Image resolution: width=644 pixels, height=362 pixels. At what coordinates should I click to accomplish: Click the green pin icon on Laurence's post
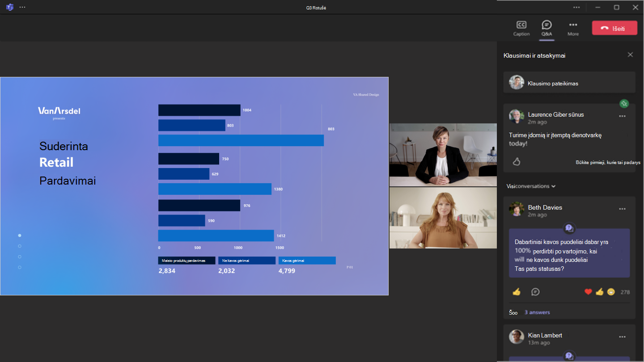click(x=624, y=104)
